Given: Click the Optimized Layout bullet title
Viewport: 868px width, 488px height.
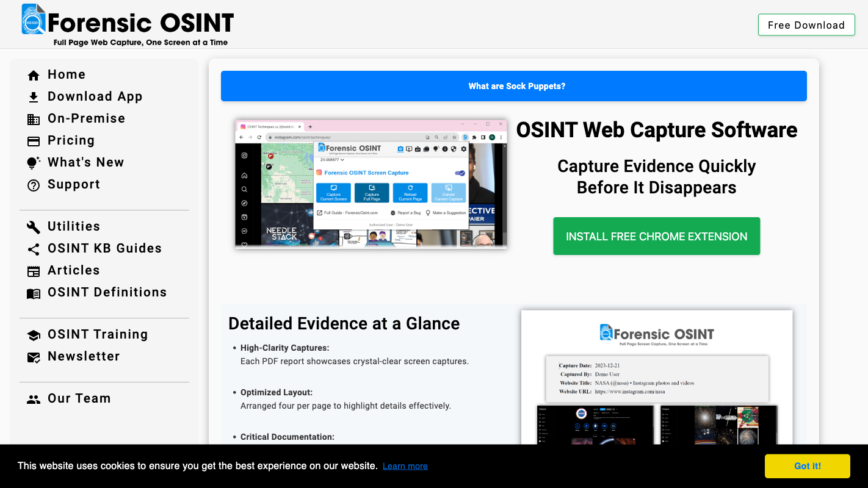Looking at the screenshot, I should tap(277, 392).
